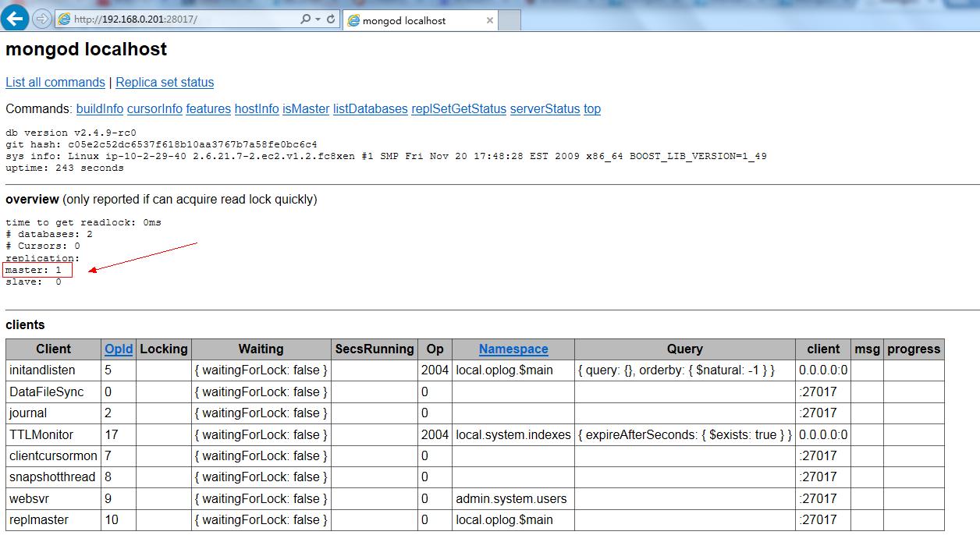Click the 'SecsRunning' column header
This screenshot has height=535, width=980.
pyautogui.click(x=375, y=349)
